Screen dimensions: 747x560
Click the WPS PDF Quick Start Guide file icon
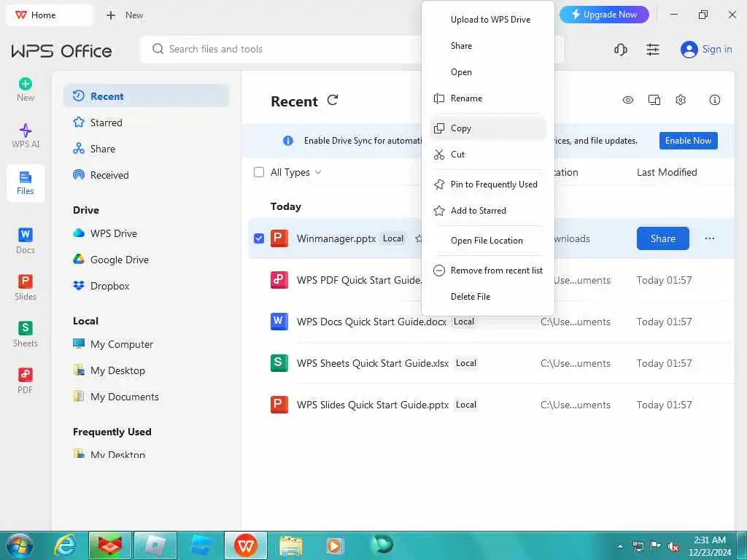click(279, 280)
